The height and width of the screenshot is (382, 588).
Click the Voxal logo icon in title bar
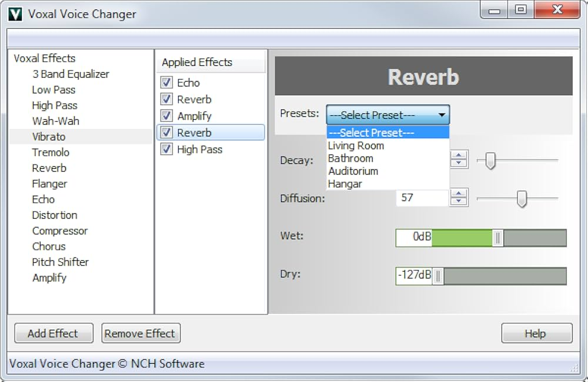(15, 14)
